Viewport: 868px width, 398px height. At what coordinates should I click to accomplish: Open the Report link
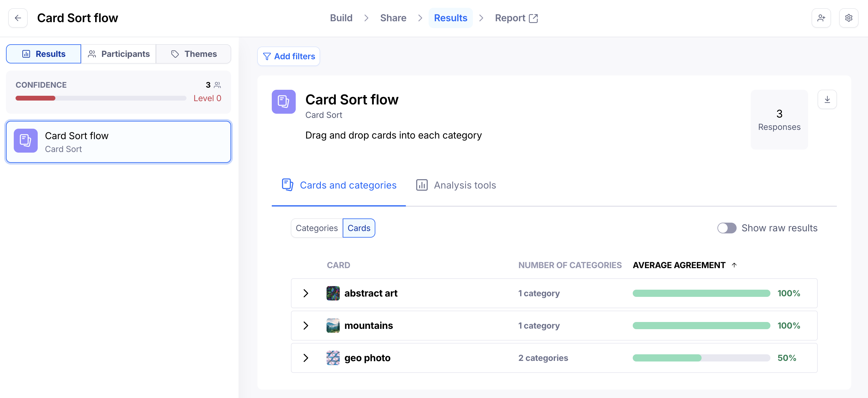tap(516, 18)
